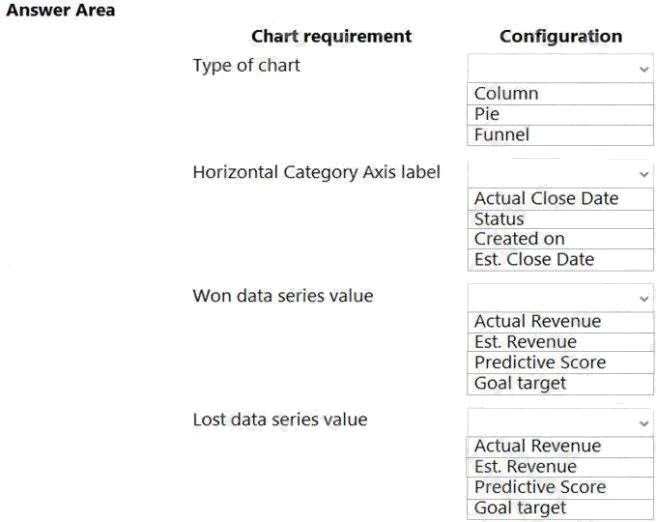Expand the Lost data series value dropdown
Viewport: 656px width, 522px height.
560,421
